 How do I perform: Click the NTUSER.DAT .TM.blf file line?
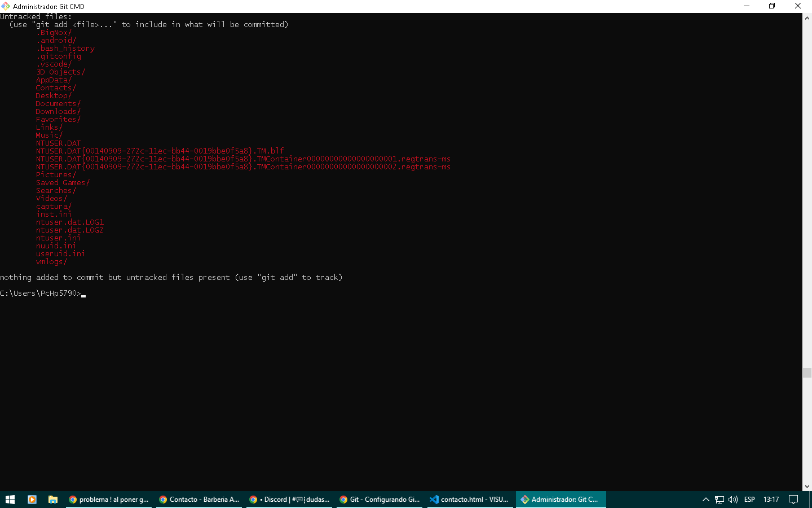coord(160,151)
